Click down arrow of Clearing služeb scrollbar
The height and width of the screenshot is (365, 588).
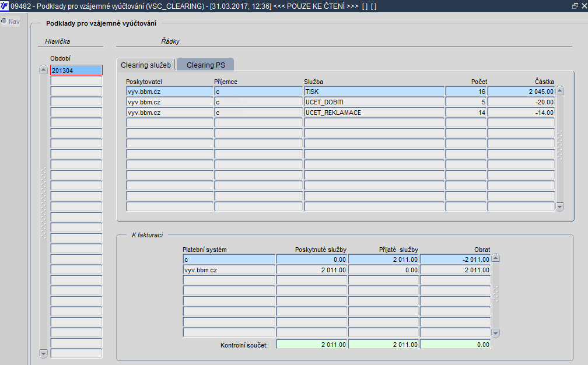point(560,207)
